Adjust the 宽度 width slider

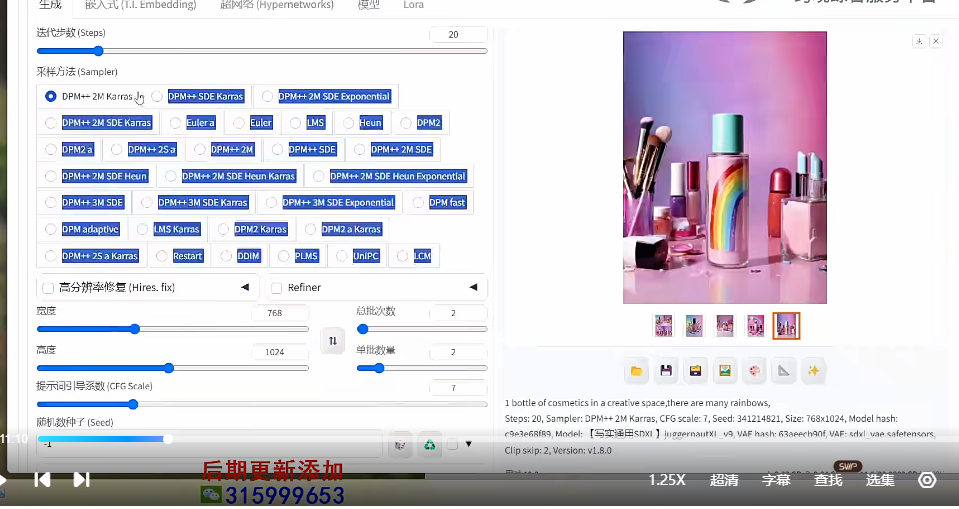(x=172, y=329)
